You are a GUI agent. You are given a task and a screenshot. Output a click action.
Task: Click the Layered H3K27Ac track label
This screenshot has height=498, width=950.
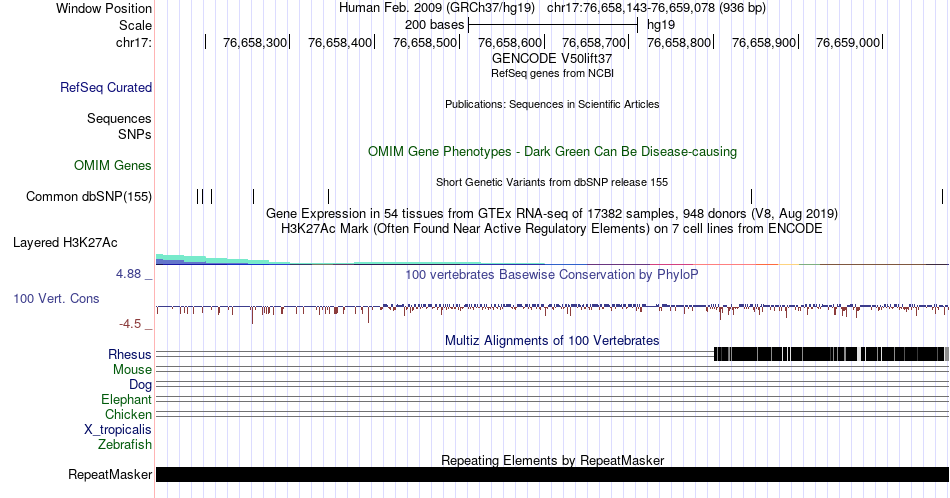coord(65,242)
